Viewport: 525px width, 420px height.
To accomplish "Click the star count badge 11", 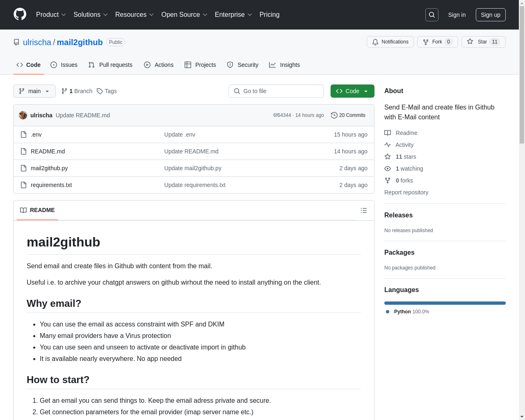I will (x=495, y=42).
